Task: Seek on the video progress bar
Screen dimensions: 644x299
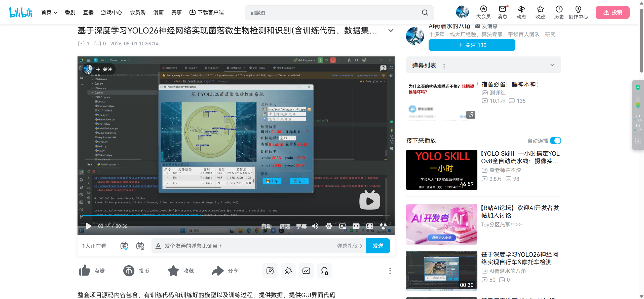Action: [236, 216]
